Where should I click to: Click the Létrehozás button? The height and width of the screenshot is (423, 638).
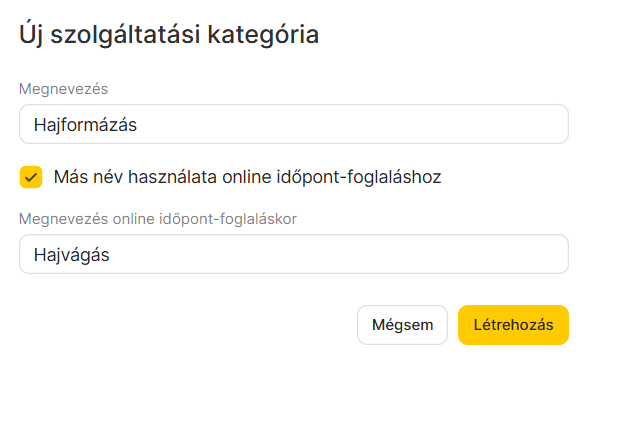pos(513,325)
